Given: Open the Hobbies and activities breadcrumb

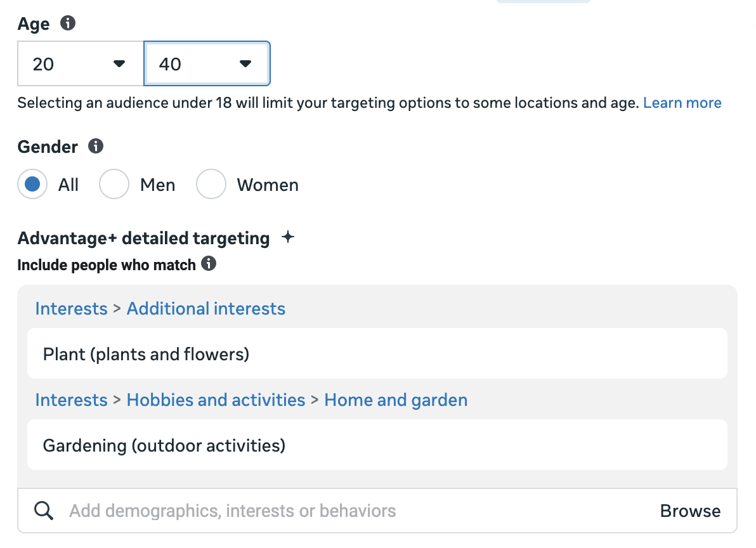Looking at the screenshot, I should (x=216, y=400).
